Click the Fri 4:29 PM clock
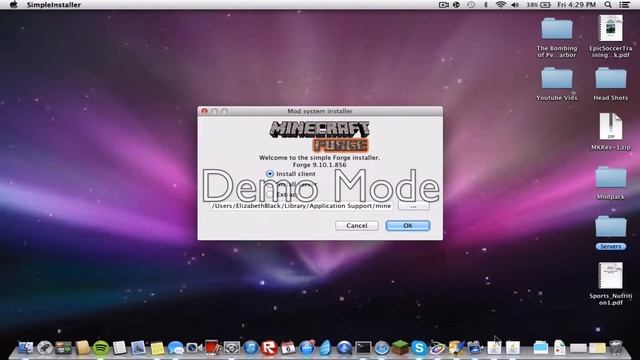The width and height of the screenshot is (640, 360). point(576,5)
